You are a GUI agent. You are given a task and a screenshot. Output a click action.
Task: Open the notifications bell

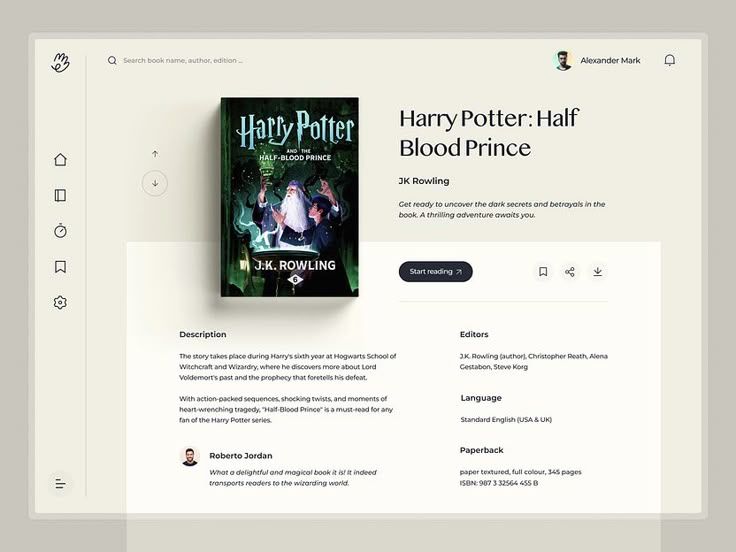(669, 60)
